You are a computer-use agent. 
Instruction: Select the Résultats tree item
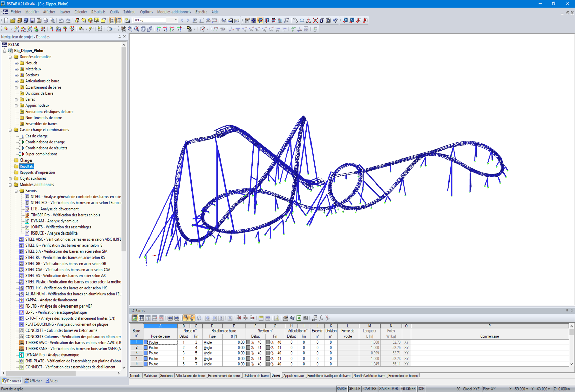tap(27, 166)
